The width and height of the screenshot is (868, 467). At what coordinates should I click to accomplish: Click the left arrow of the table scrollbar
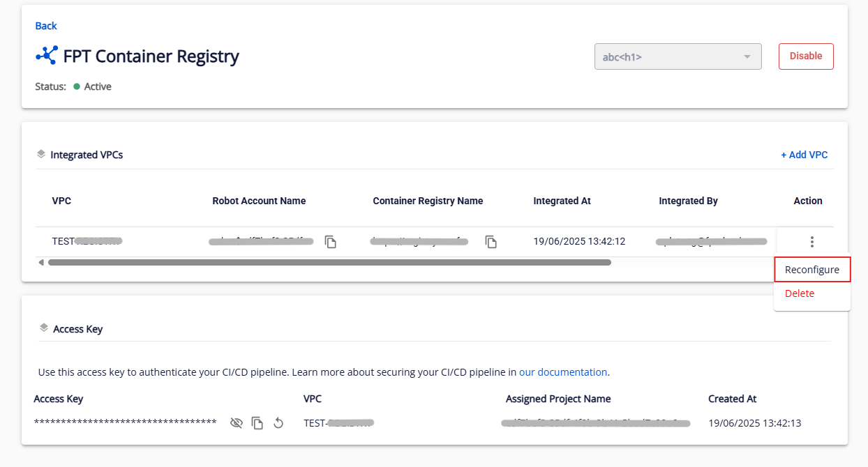41,263
